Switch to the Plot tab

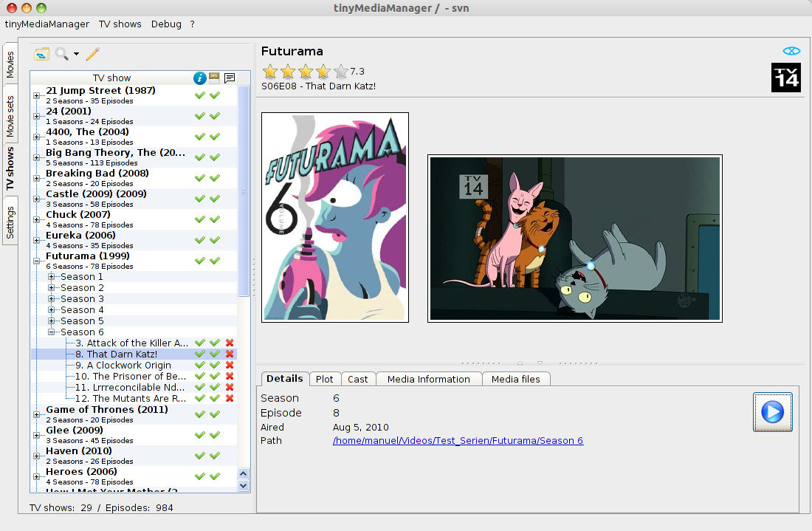pyautogui.click(x=325, y=379)
